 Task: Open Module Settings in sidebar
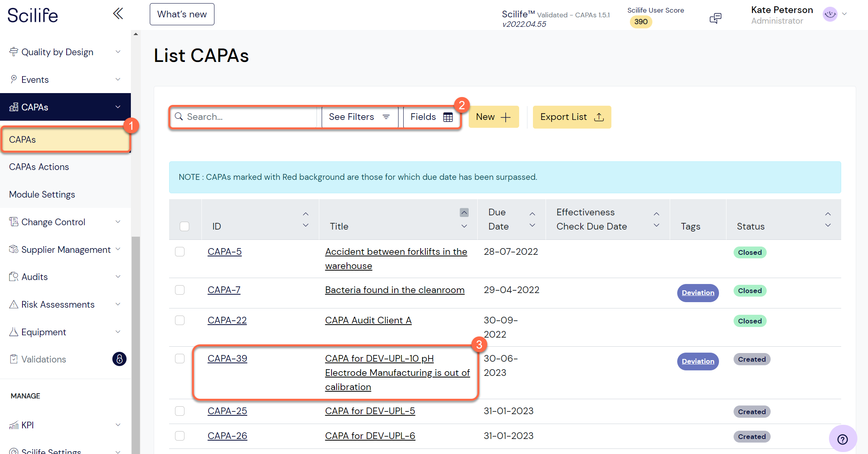(65, 194)
